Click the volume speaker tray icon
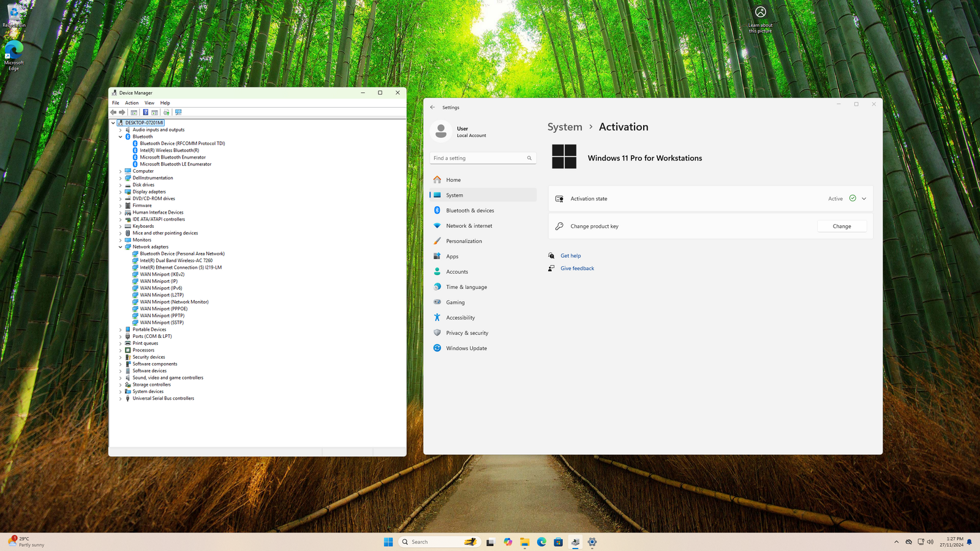Image resolution: width=980 pixels, height=551 pixels. click(x=930, y=542)
